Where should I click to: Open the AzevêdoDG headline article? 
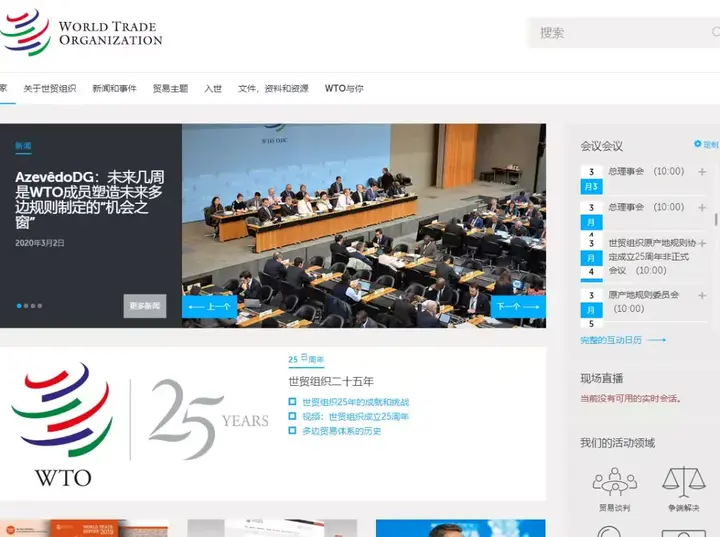click(x=90, y=200)
